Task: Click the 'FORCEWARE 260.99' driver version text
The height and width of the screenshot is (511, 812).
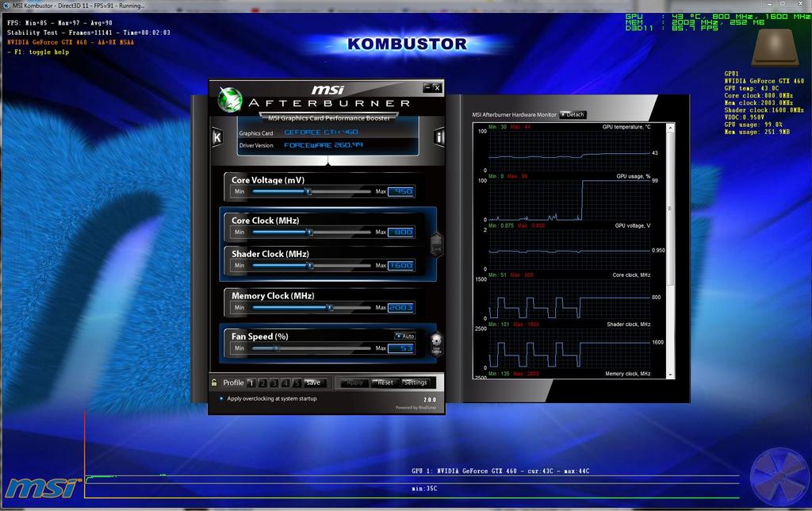Action: (x=324, y=145)
